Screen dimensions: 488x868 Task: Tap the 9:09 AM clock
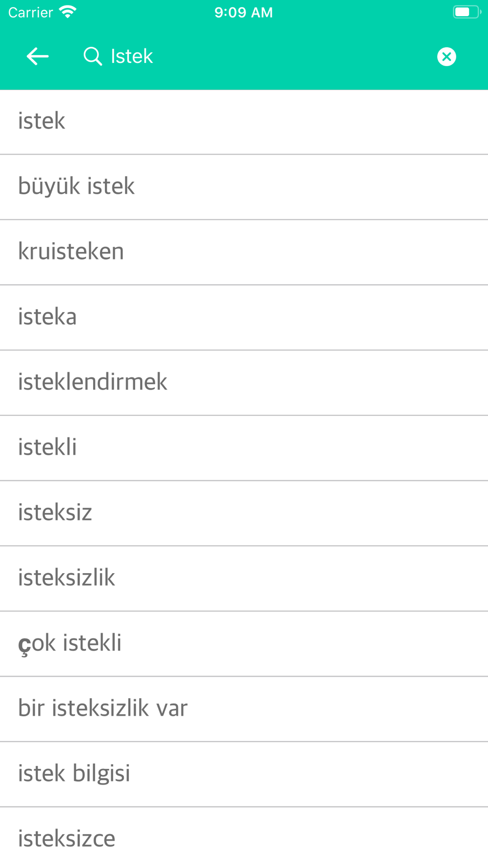coord(244,12)
